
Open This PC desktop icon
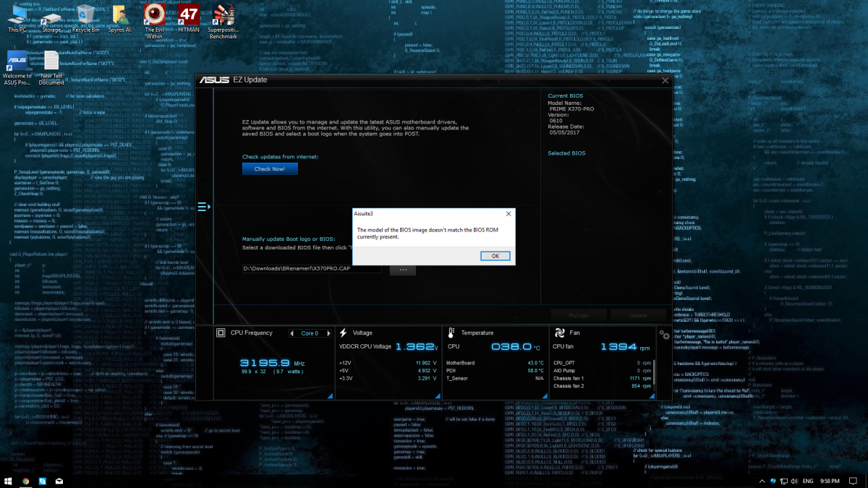(x=17, y=18)
